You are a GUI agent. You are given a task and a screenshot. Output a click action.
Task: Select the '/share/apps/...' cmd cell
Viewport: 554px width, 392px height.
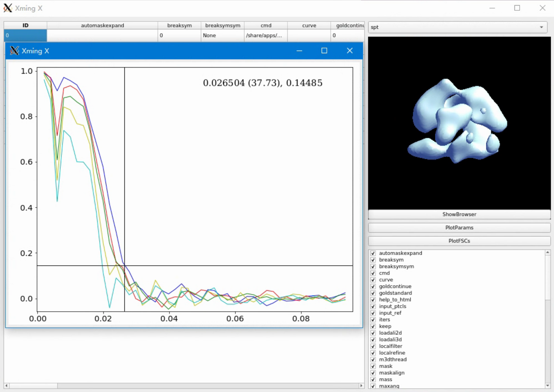click(x=266, y=35)
